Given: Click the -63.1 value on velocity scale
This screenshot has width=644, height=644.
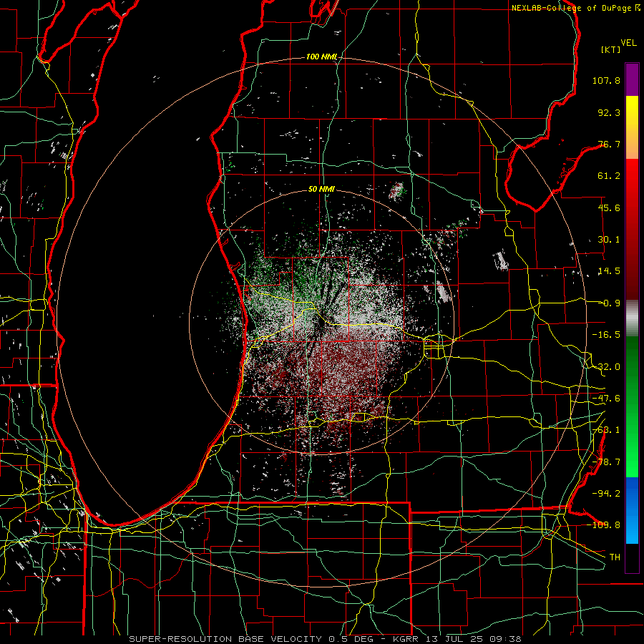Looking at the screenshot, I should click(x=606, y=430).
